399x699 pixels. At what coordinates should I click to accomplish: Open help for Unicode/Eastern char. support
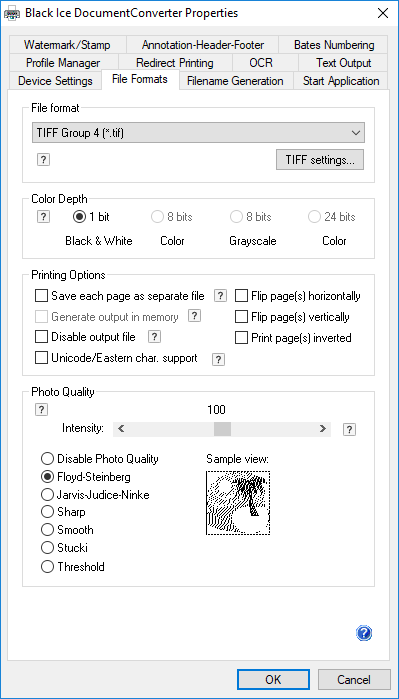click(218, 359)
